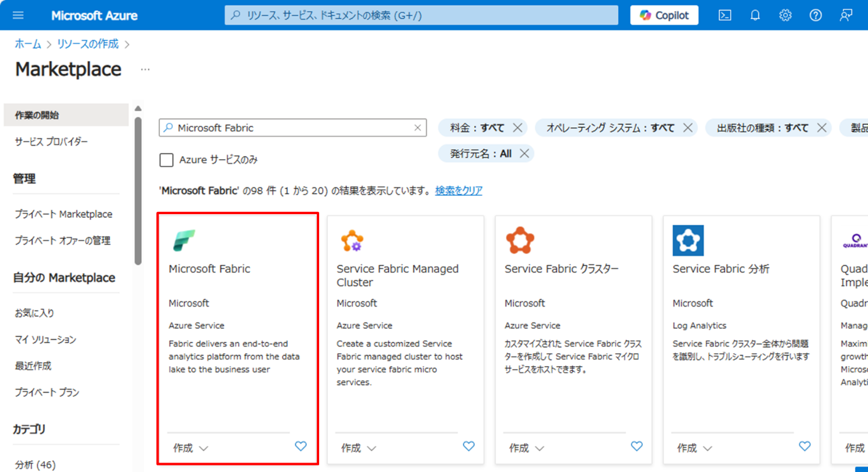Open the Microsoft Fabric card title
The image size is (868, 472).
coord(210,269)
